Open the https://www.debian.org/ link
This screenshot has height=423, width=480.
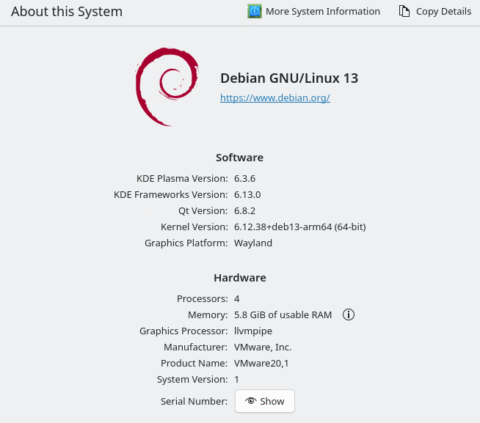point(275,98)
